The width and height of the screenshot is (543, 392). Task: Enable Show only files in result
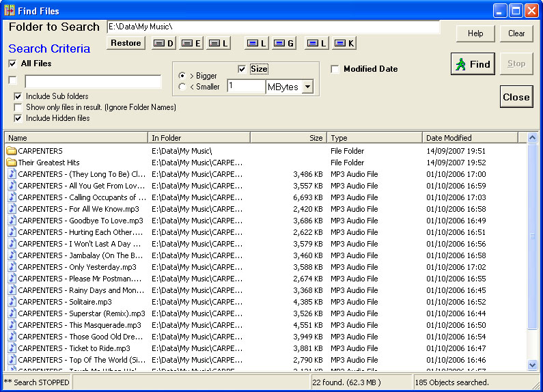[x=18, y=107]
